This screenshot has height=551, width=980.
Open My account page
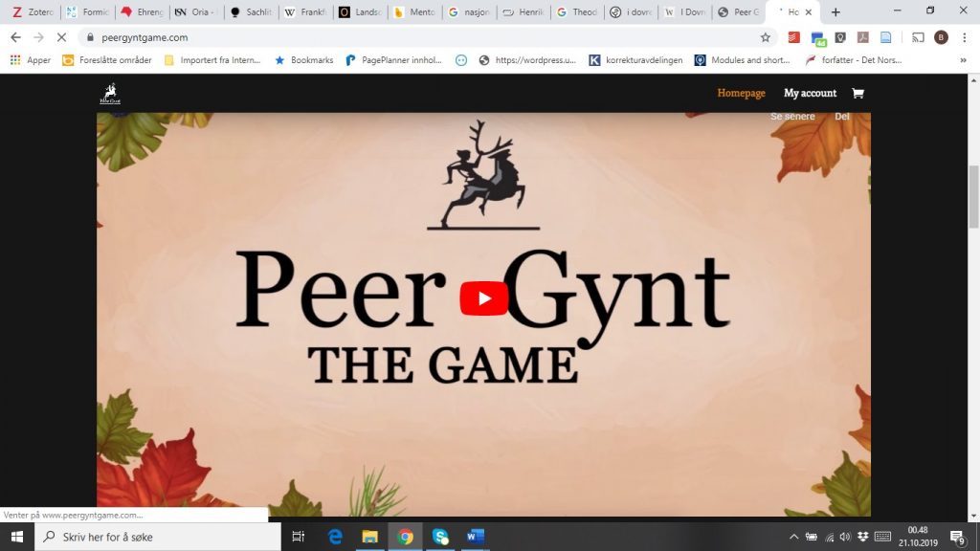pyautogui.click(x=810, y=93)
